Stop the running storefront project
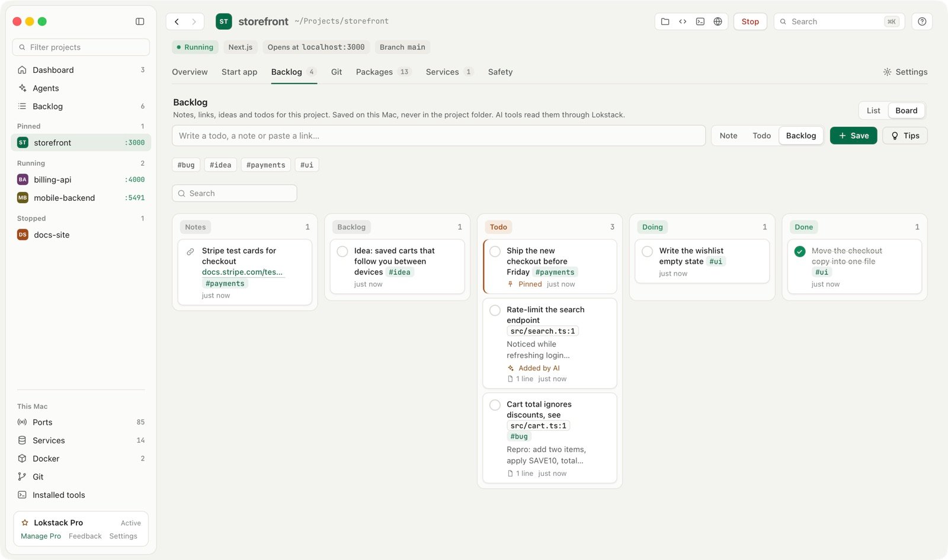Screen dimensions: 948x560 [750, 21]
